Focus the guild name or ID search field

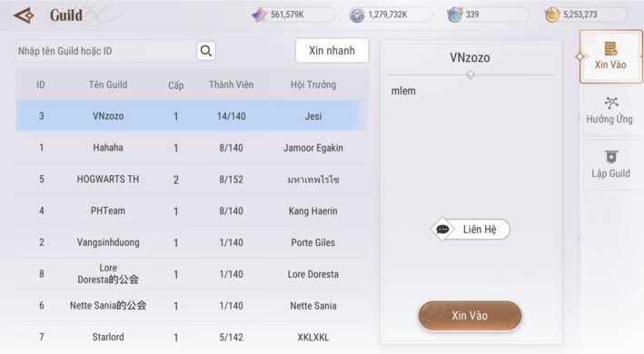pos(106,51)
